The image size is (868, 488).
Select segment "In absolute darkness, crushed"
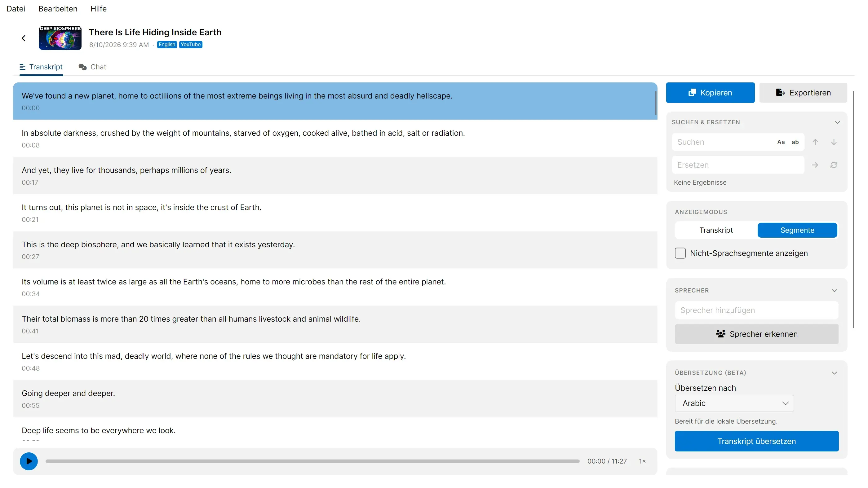[335, 138]
